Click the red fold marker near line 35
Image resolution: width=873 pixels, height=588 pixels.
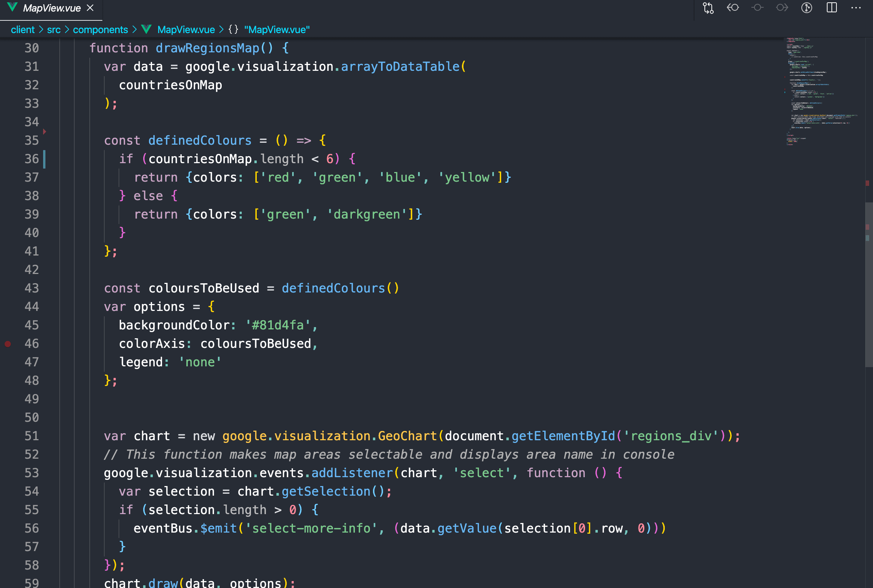[45, 132]
